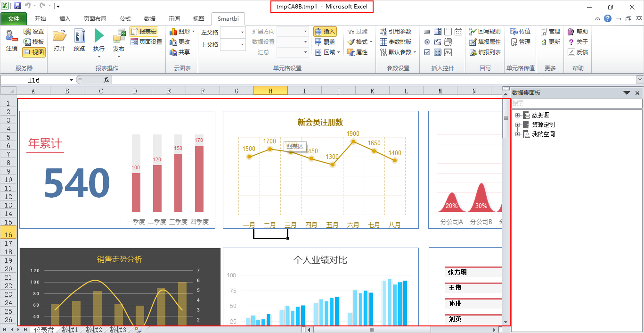
Task: Open the 文件 file tab
Action: point(14,19)
